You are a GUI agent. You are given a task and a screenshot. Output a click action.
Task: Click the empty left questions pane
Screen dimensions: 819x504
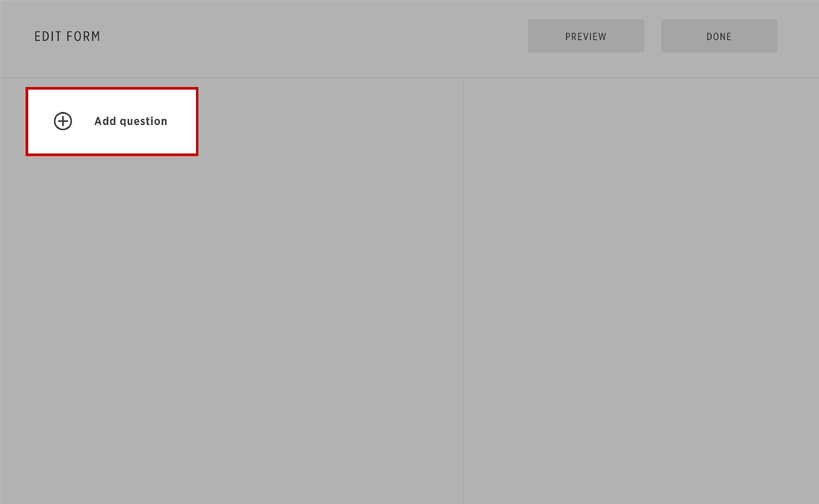click(231, 327)
